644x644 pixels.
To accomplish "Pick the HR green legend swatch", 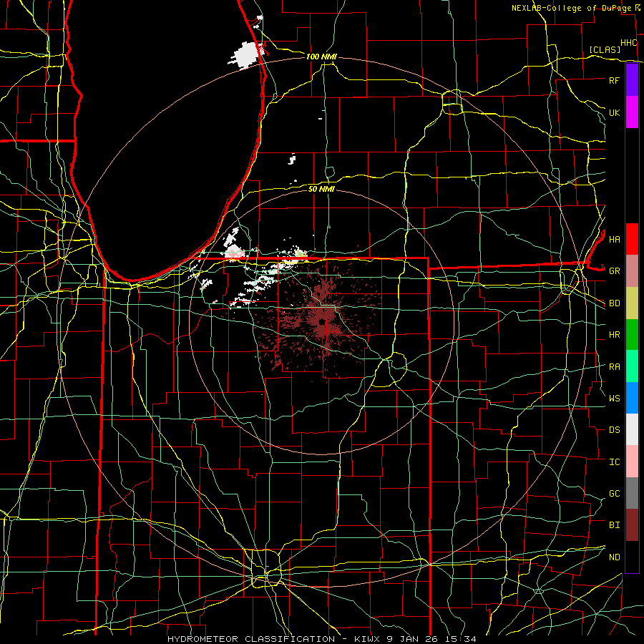I will 632,334.
